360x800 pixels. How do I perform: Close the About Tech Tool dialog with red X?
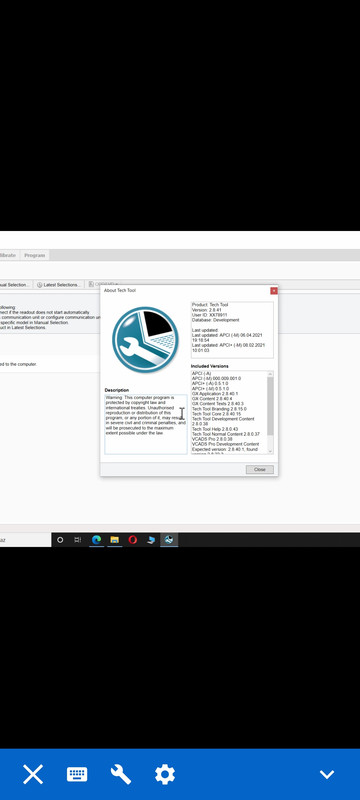point(274,290)
